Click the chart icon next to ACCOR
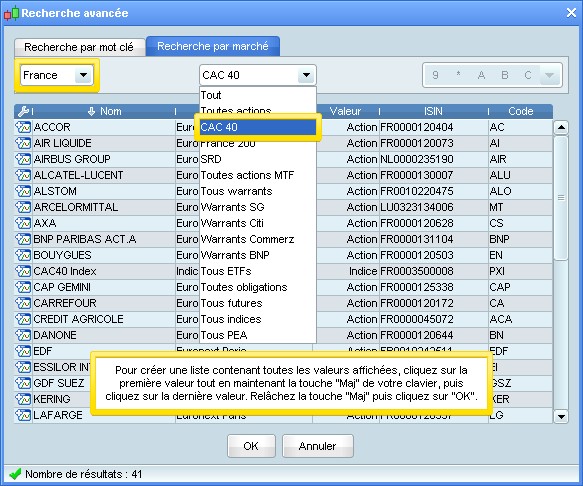Screen dimensions: 583x486 point(23,127)
